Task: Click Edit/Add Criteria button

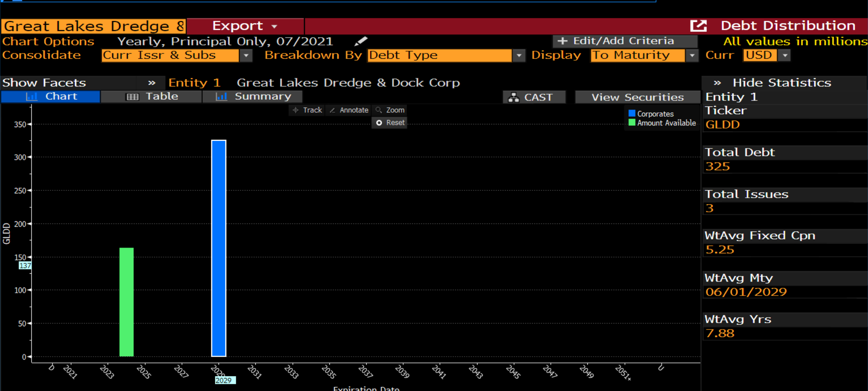Action: (625, 41)
